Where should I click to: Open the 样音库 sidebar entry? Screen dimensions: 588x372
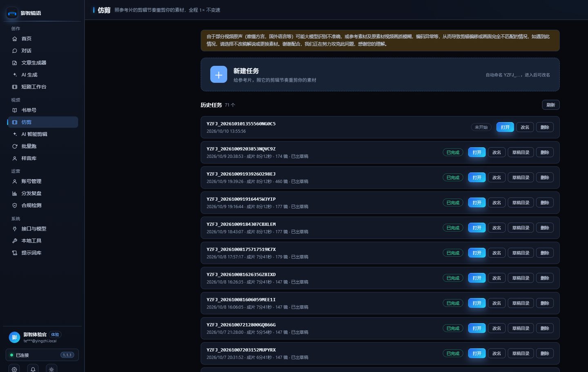pyautogui.click(x=42, y=158)
